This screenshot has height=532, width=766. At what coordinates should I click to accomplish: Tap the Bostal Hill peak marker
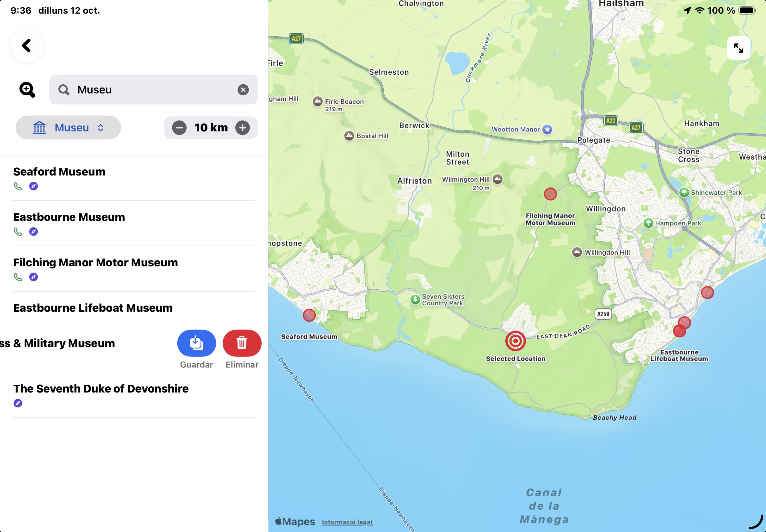[x=349, y=136]
